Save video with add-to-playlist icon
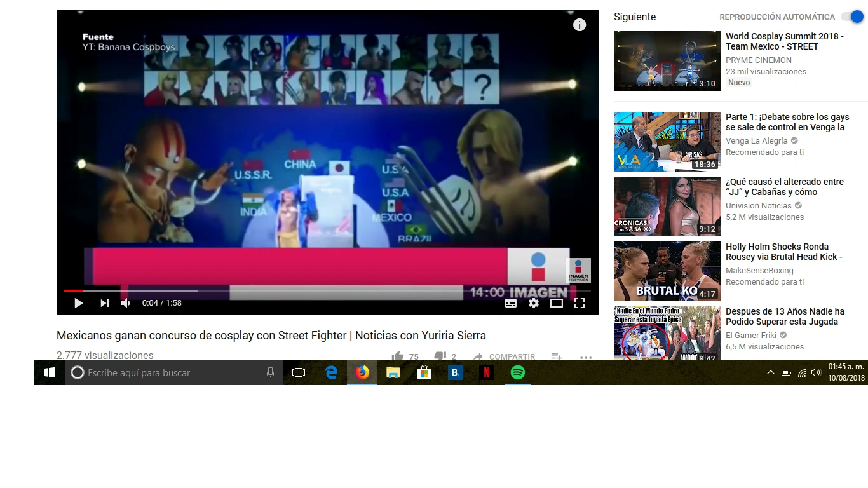Viewport: 868px width, 488px height. coord(556,357)
